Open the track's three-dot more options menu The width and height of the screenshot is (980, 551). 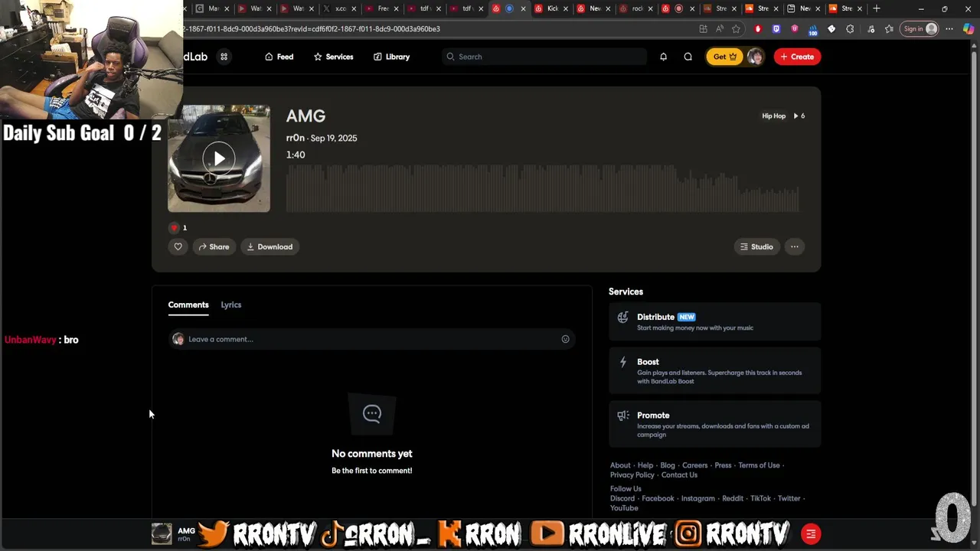(795, 246)
